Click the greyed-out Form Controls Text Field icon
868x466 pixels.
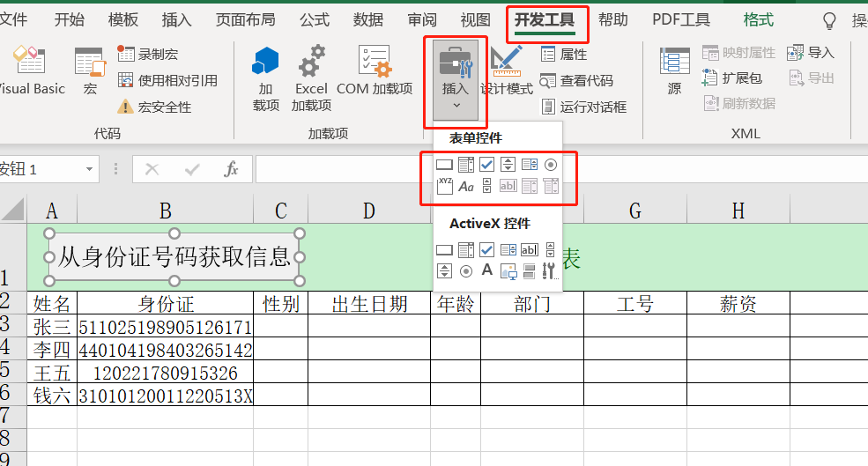[x=508, y=186]
